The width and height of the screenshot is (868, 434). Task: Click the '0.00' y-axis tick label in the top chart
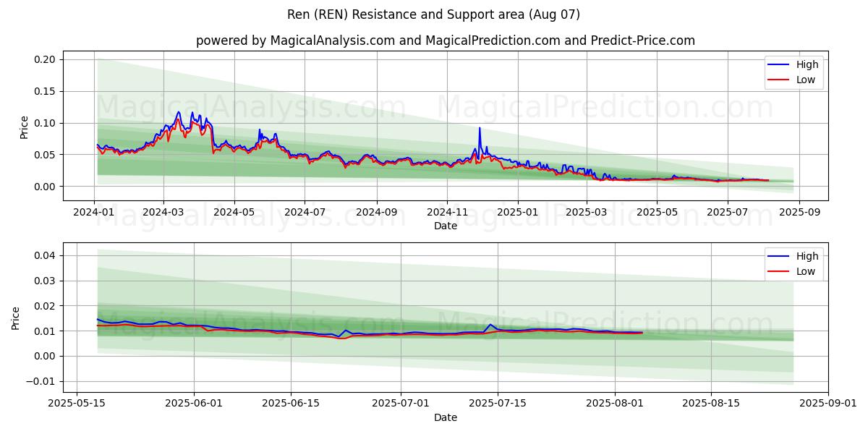(46, 187)
